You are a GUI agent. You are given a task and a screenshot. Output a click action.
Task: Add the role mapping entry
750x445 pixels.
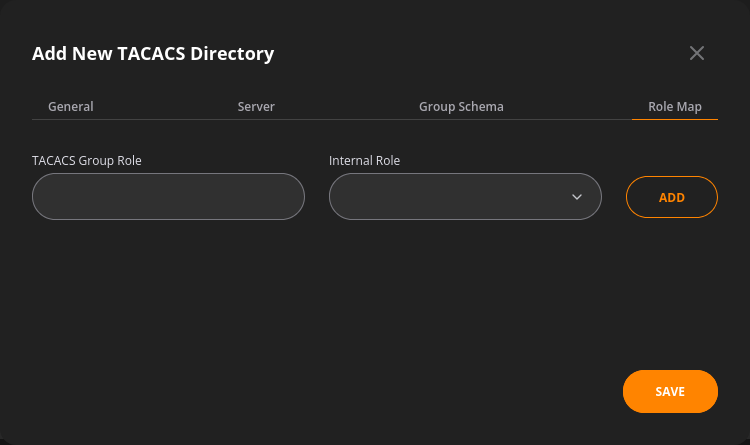(x=672, y=197)
